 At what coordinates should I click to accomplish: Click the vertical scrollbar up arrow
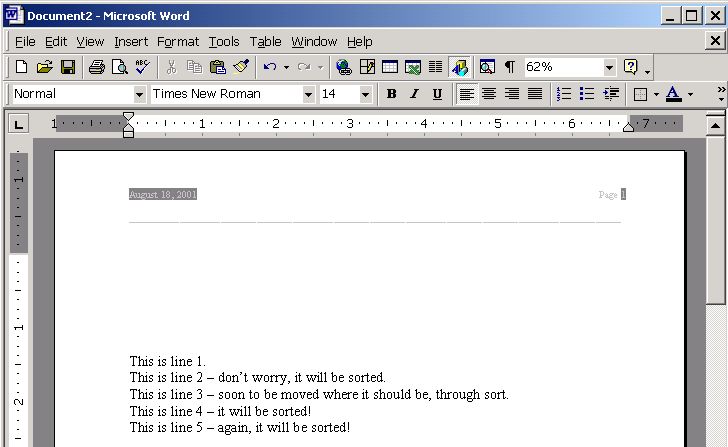coord(715,125)
